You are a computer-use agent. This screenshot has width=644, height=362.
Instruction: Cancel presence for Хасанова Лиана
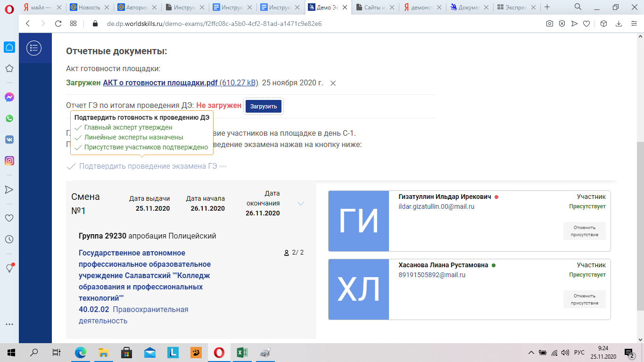tap(584, 299)
